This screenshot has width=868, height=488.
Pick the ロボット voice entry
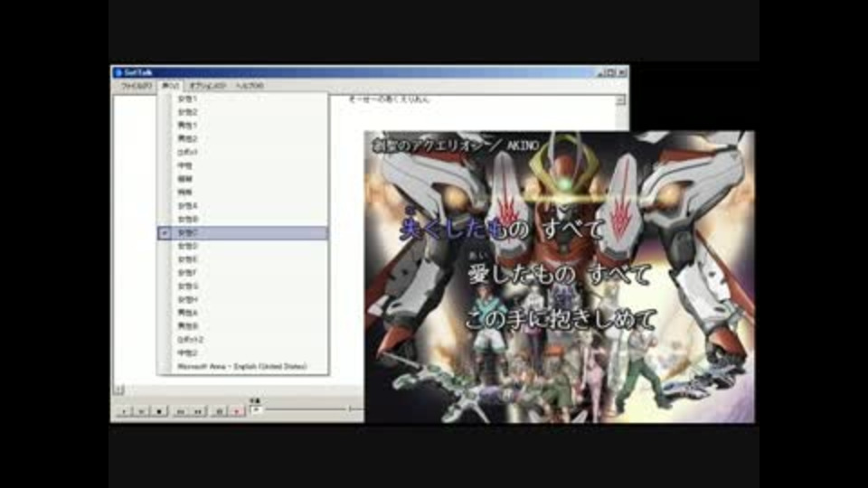[x=243, y=152]
